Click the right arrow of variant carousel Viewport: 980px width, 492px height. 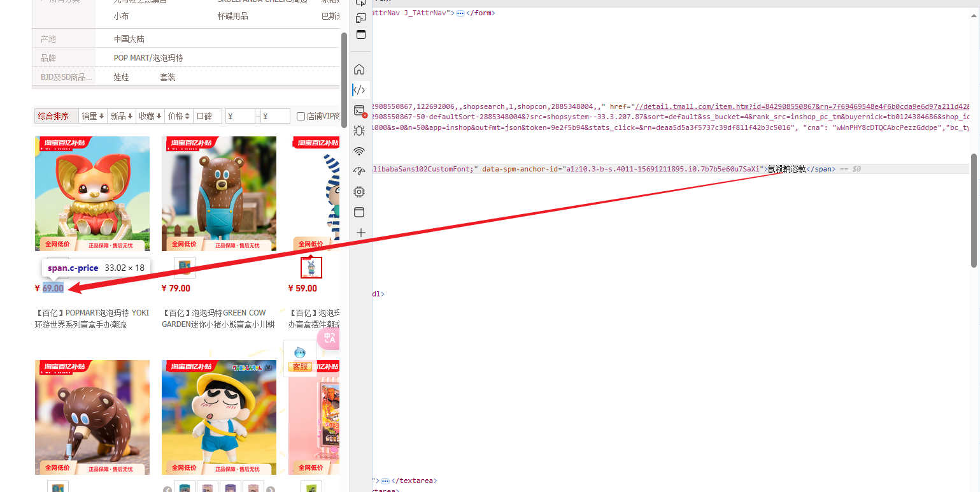click(x=271, y=490)
